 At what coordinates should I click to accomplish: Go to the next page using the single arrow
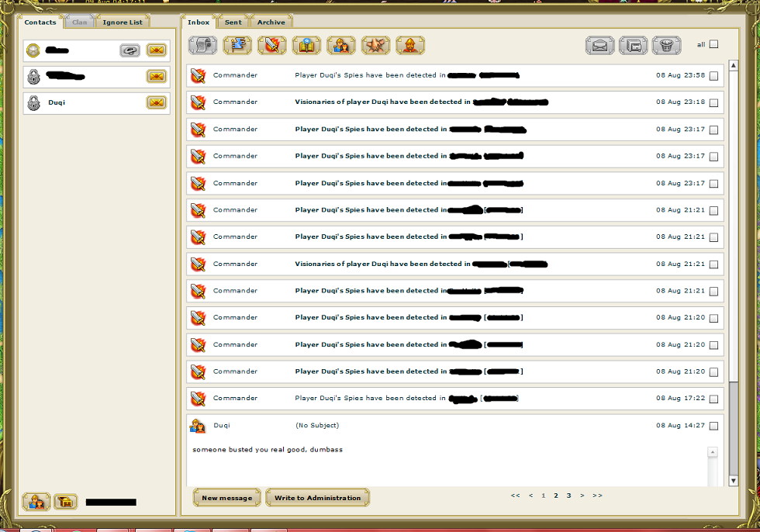(582, 496)
